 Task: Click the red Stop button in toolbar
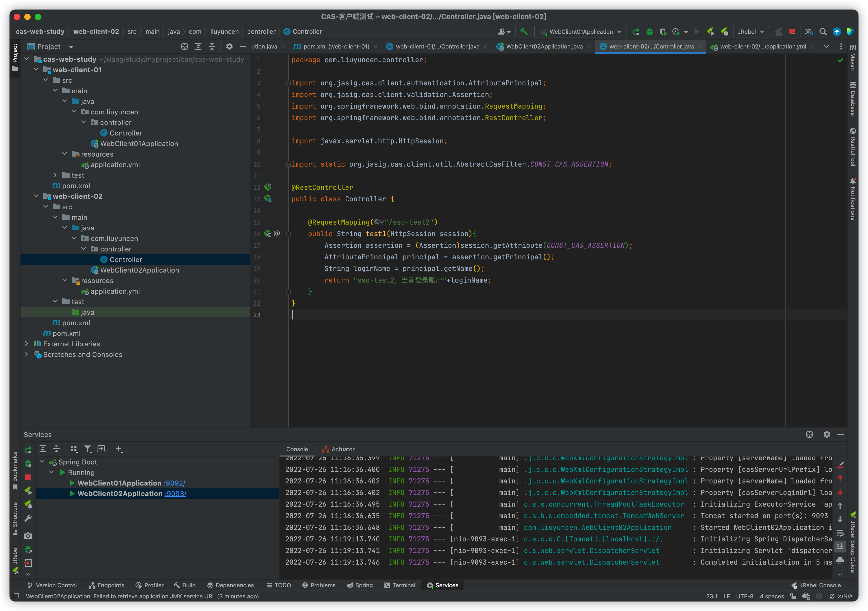point(792,32)
